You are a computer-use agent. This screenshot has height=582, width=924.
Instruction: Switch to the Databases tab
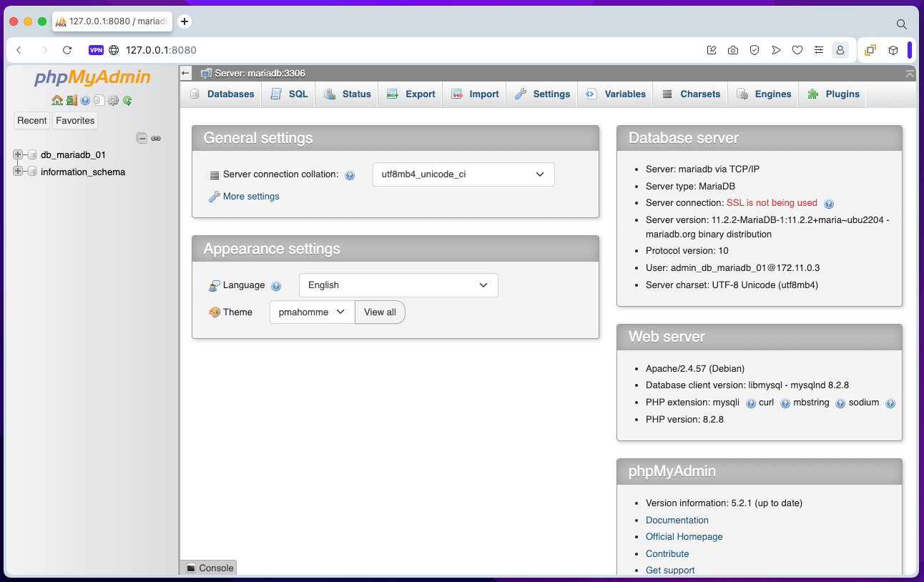[222, 94]
